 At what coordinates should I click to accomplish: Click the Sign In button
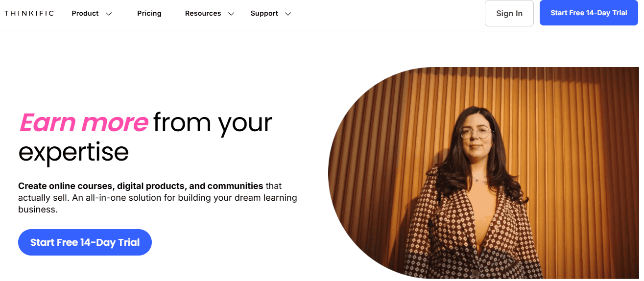point(509,13)
